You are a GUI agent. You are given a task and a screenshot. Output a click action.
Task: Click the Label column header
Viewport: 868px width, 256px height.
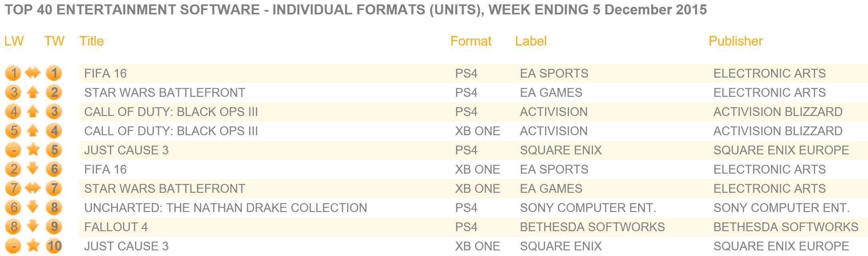click(531, 41)
